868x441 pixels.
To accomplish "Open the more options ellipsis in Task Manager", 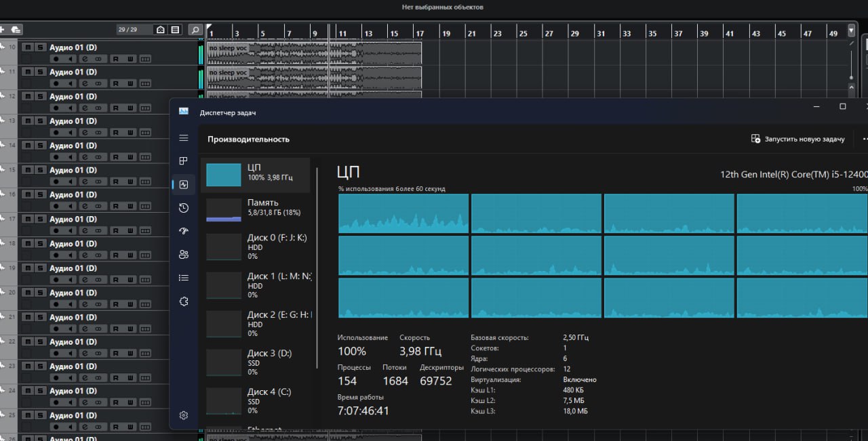I will pyautogui.click(x=865, y=139).
